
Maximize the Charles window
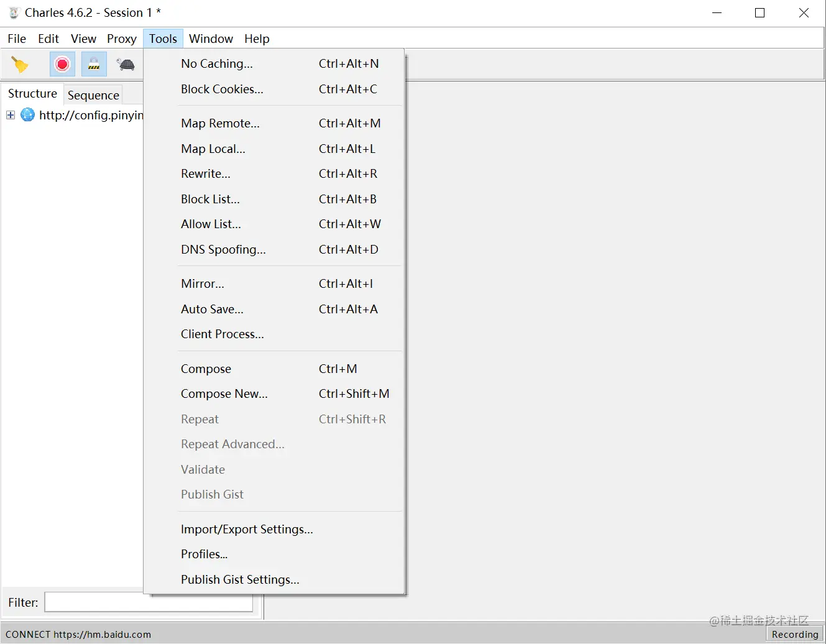tap(759, 12)
